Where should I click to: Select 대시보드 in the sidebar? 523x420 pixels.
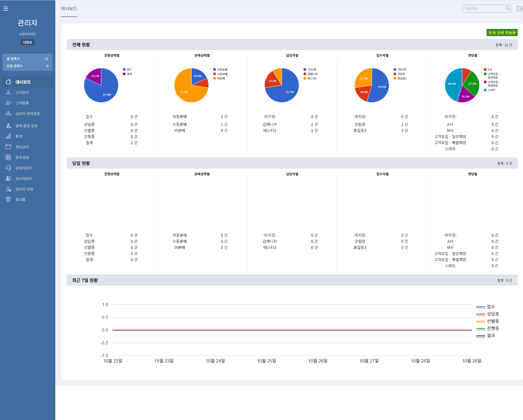coord(23,82)
